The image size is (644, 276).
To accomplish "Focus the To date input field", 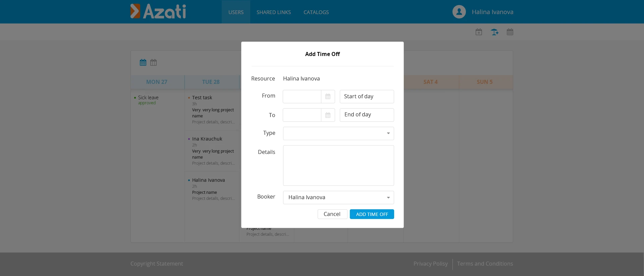I will coord(302,115).
